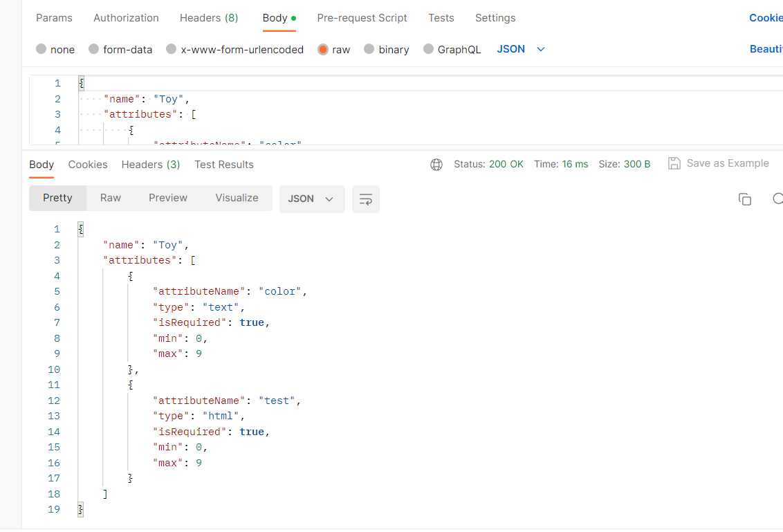783x532 pixels.
Task: Open the response JSON format dropdown
Action: (311, 199)
